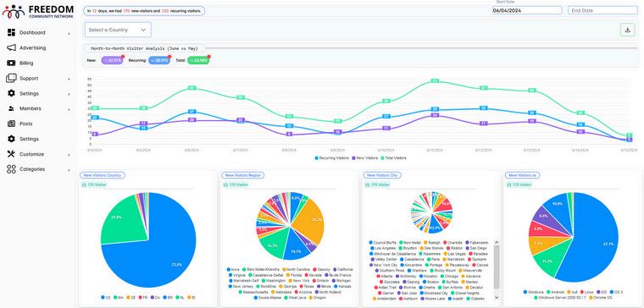Click the Dashboard grid icon in sidebar

12,32
